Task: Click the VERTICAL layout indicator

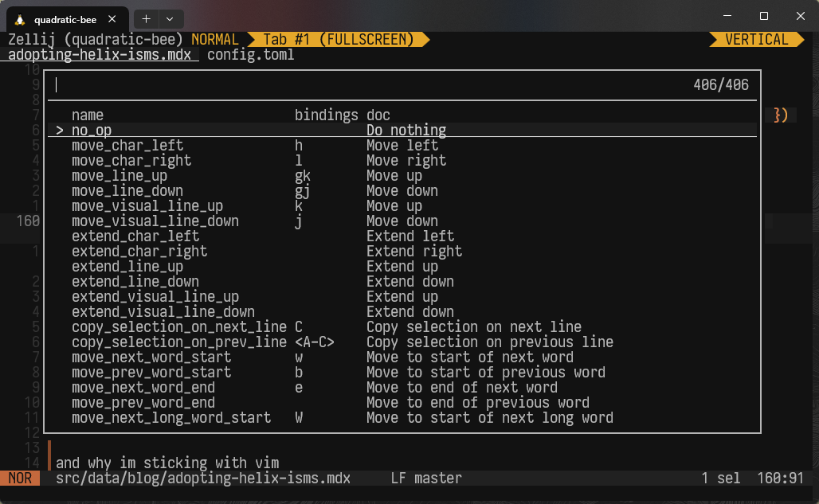Action: click(756, 40)
